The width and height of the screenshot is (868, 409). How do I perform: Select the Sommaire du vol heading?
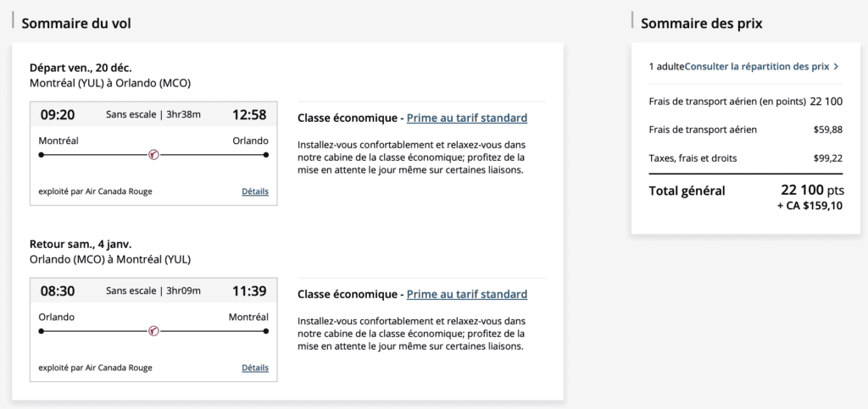76,24
